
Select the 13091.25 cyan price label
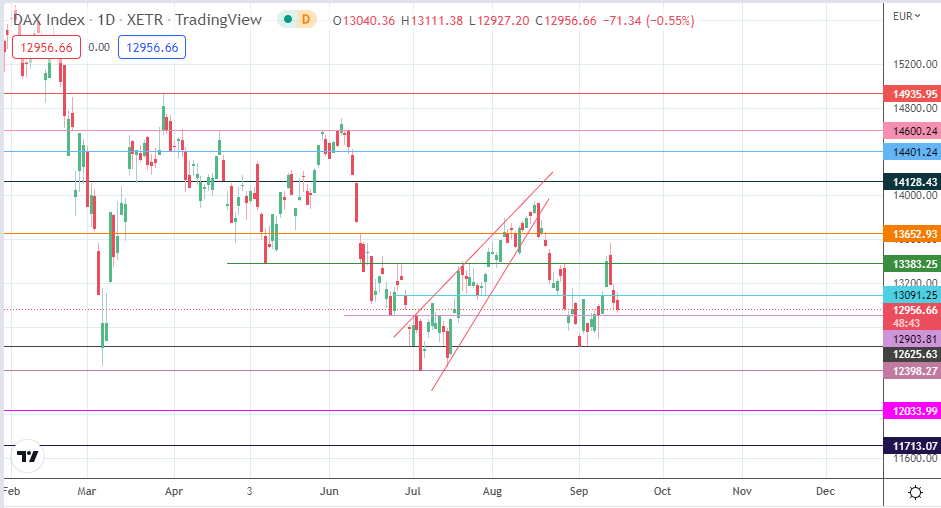(912, 295)
